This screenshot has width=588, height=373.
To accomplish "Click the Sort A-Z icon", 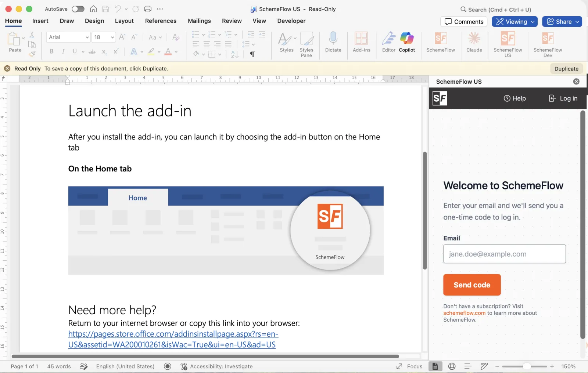I will click(x=235, y=54).
